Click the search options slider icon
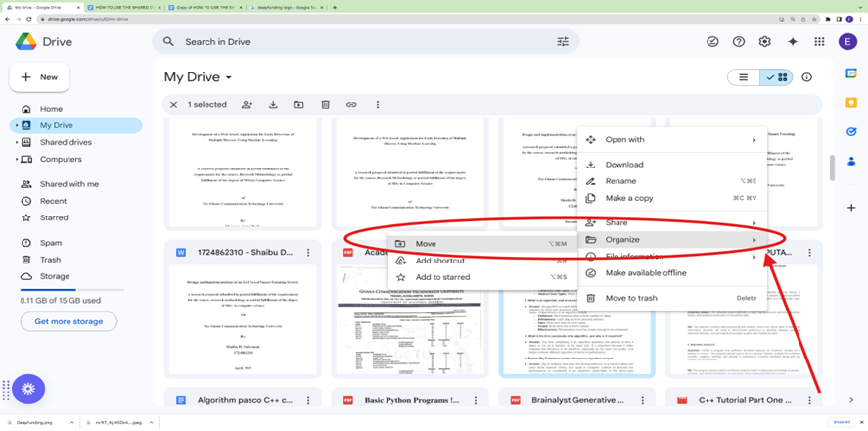Image resolution: width=868 pixels, height=431 pixels. click(563, 42)
